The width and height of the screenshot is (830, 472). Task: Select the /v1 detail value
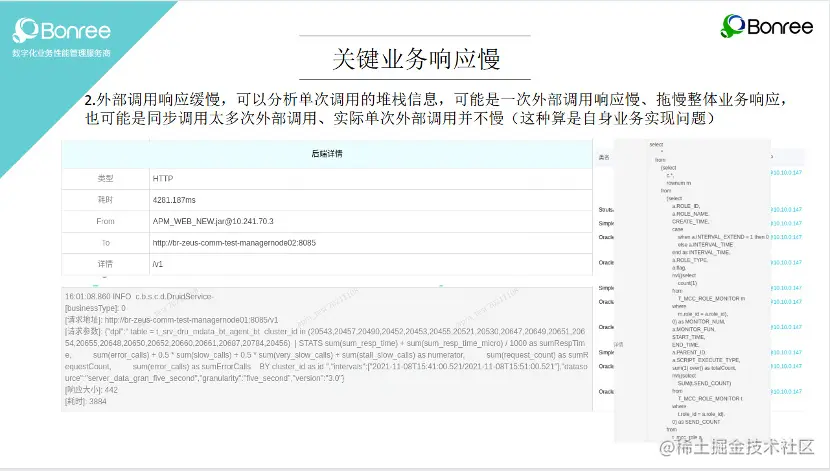(158, 264)
